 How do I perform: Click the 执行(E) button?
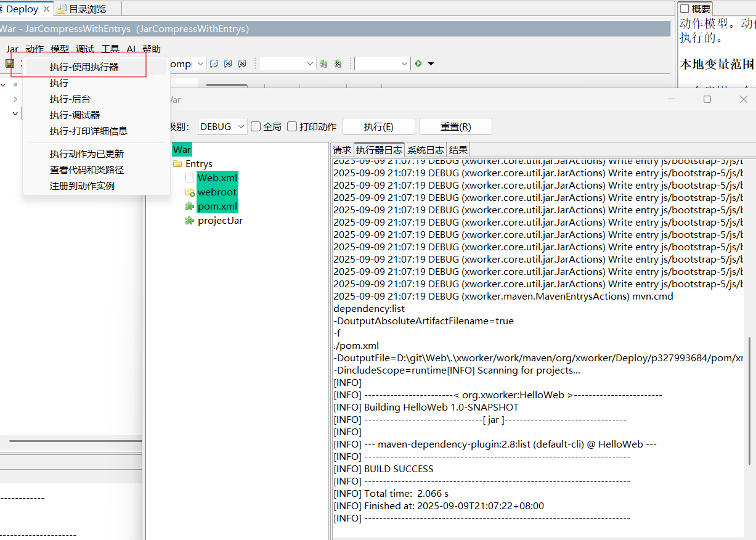click(379, 126)
